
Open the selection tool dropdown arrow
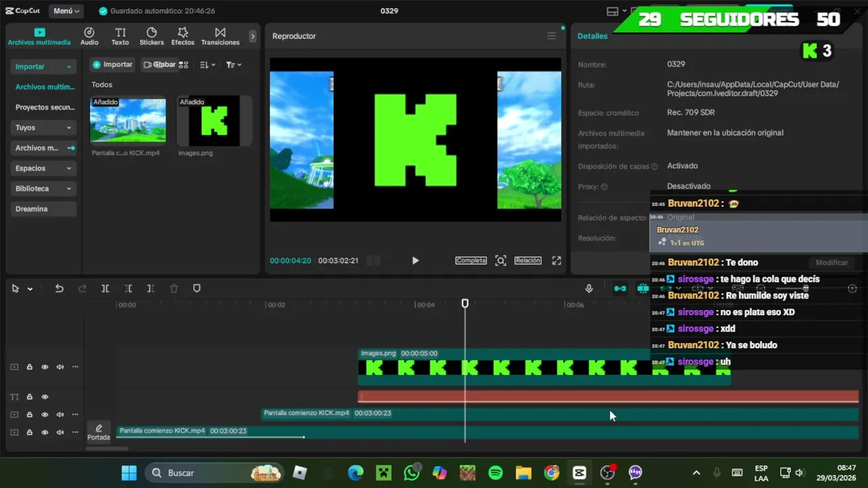pos(30,289)
